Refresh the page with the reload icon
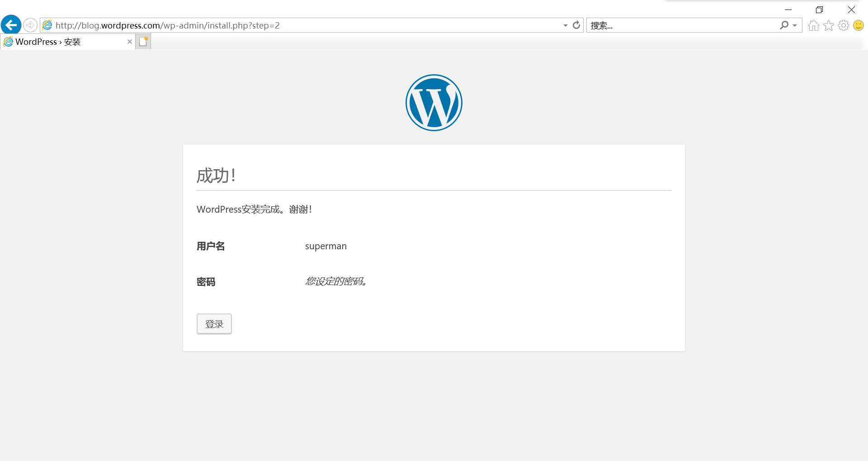Screen dimensions: 868x461 576,25
